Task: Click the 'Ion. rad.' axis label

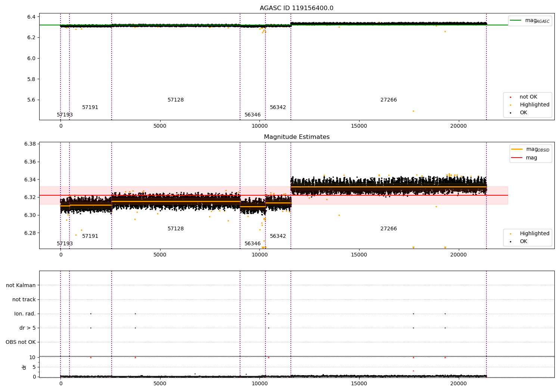Action: tap(25, 314)
